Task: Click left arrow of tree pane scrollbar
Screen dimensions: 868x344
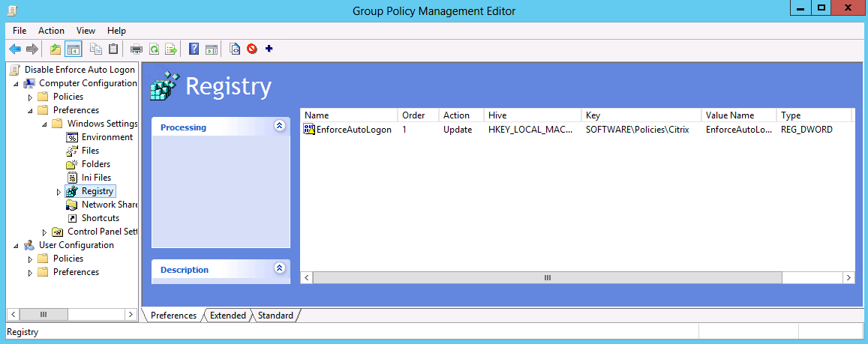Action: 13,315
